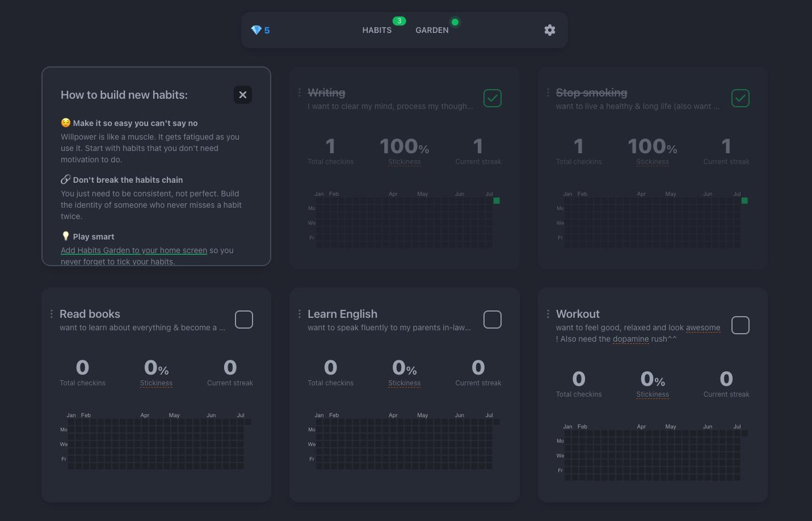This screenshot has height=521, width=812.
Task: Click the blue gem points counter
Action: [x=260, y=30]
